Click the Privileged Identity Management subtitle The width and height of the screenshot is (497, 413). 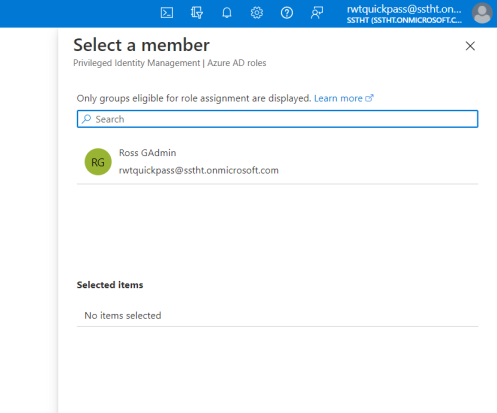click(x=170, y=63)
